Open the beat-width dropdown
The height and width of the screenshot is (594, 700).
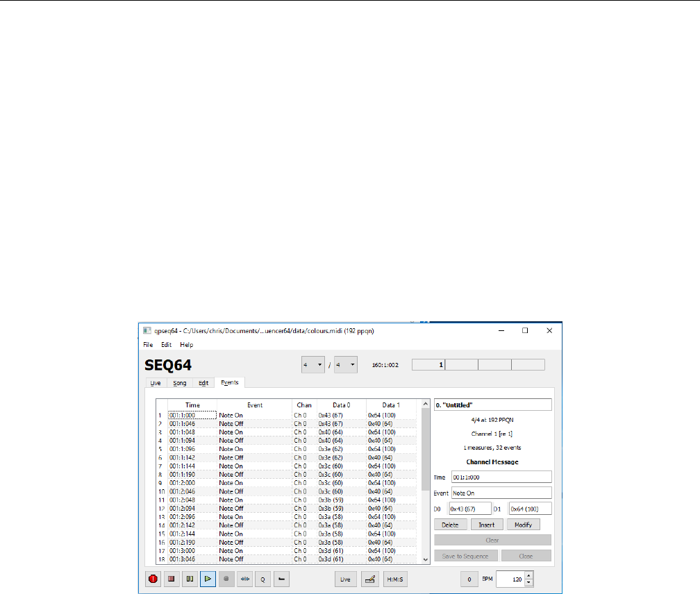tap(346, 365)
